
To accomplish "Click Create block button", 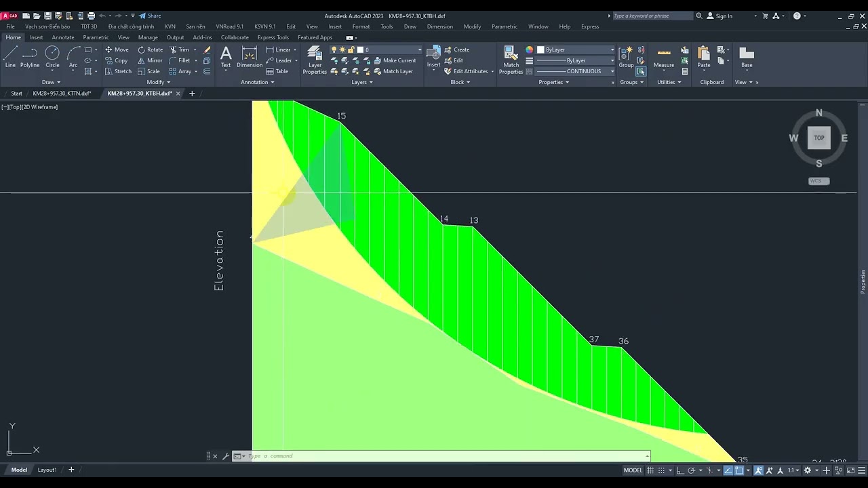I will pos(457,49).
